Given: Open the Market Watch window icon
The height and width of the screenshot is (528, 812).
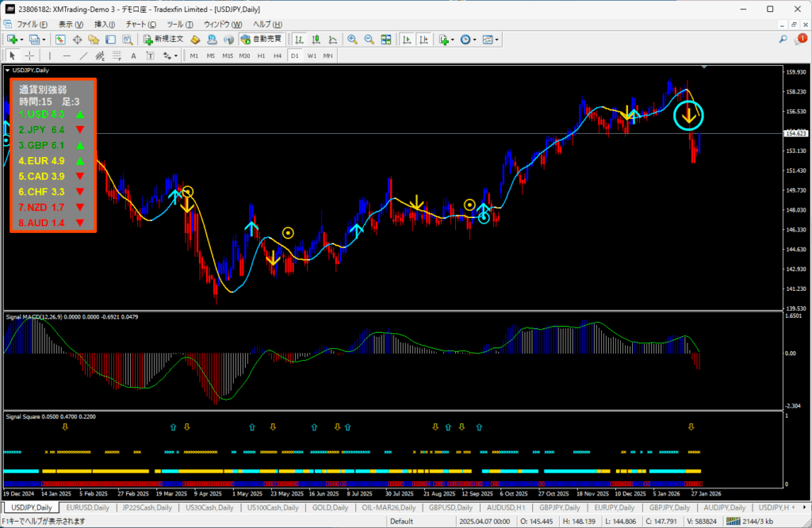Looking at the screenshot, I should pos(60,39).
